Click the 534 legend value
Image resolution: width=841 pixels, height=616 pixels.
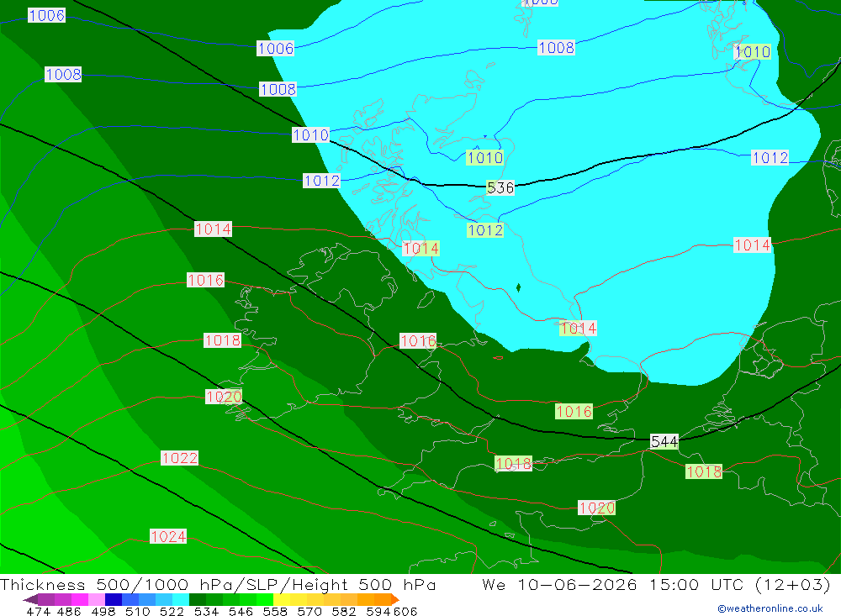coord(206,612)
